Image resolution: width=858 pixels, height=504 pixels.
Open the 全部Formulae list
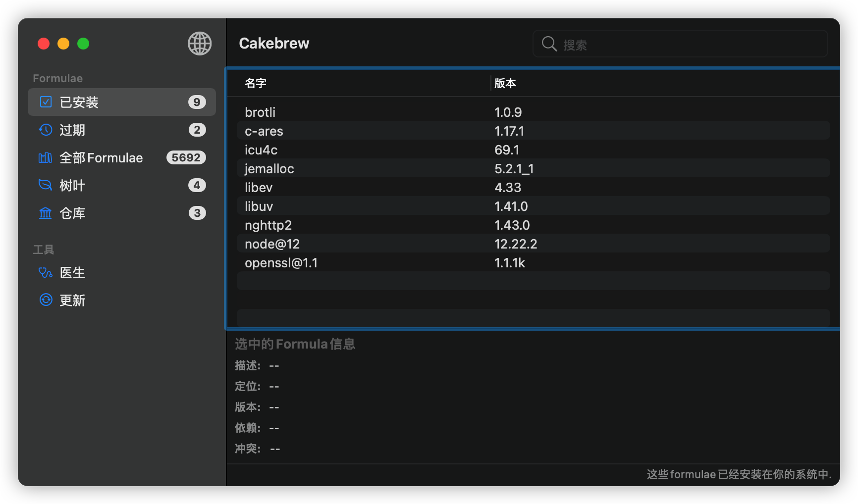[x=122, y=157]
